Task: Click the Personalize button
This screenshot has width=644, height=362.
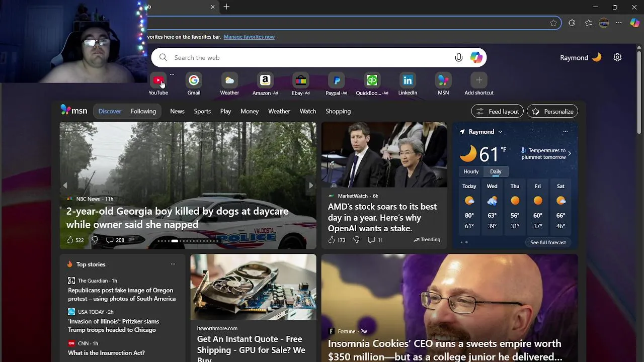Action: pyautogui.click(x=552, y=111)
